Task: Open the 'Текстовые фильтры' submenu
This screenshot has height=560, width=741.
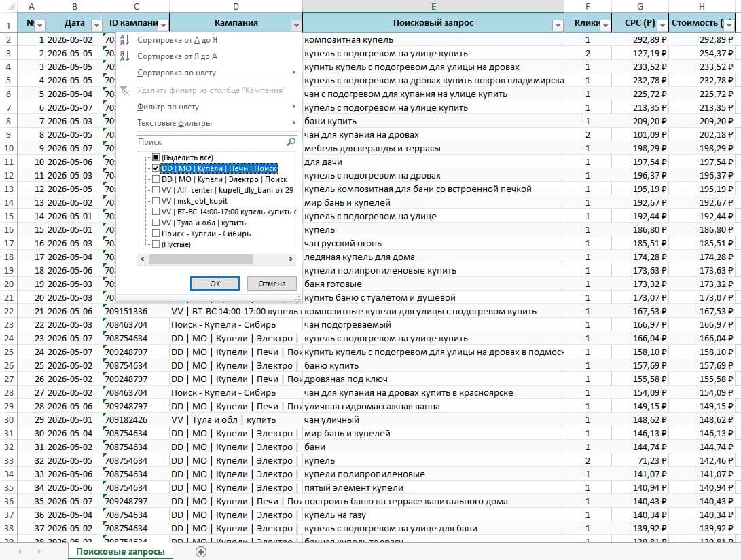Action: [x=208, y=123]
